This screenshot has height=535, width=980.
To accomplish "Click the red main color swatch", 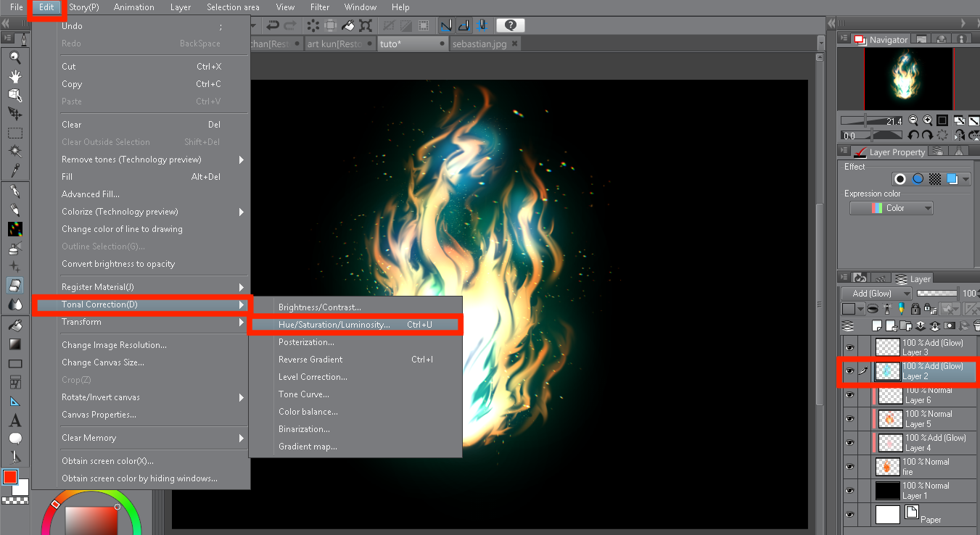I will pos(9,477).
